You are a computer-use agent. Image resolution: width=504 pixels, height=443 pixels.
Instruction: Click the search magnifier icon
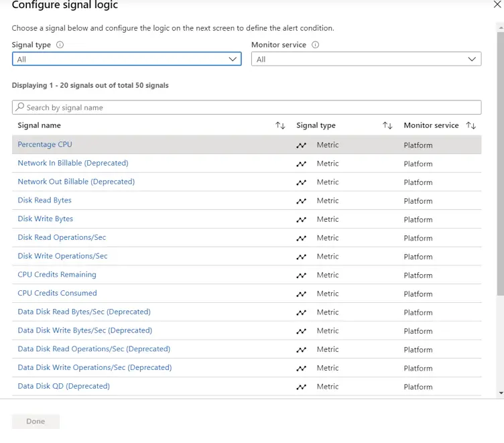pos(20,107)
